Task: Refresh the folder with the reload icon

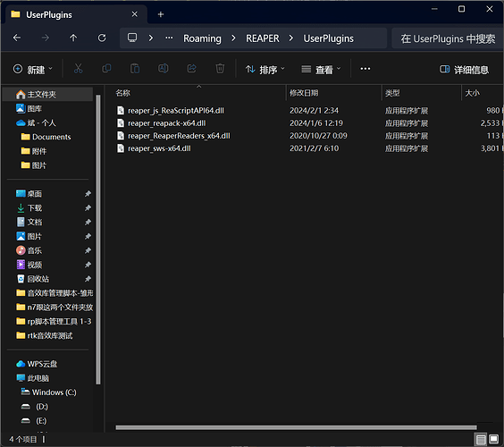Action: tap(102, 38)
